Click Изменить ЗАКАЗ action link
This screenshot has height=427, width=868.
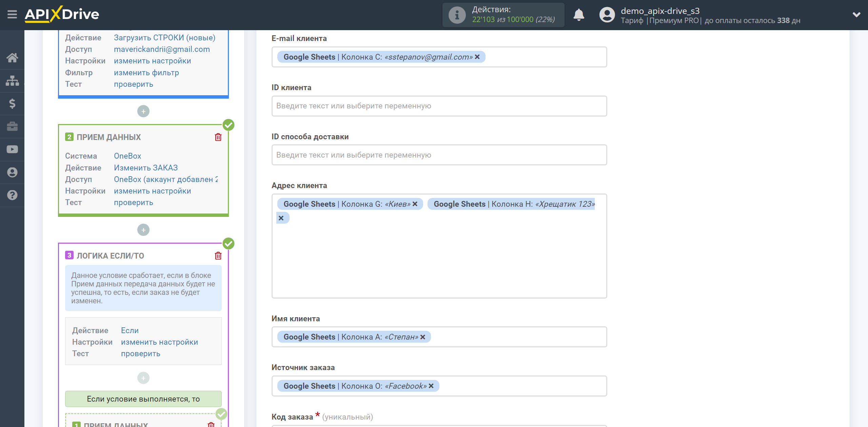point(146,168)
